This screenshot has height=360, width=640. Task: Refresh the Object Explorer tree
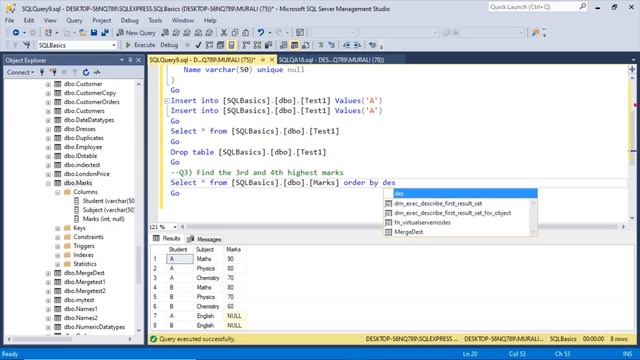86,72
